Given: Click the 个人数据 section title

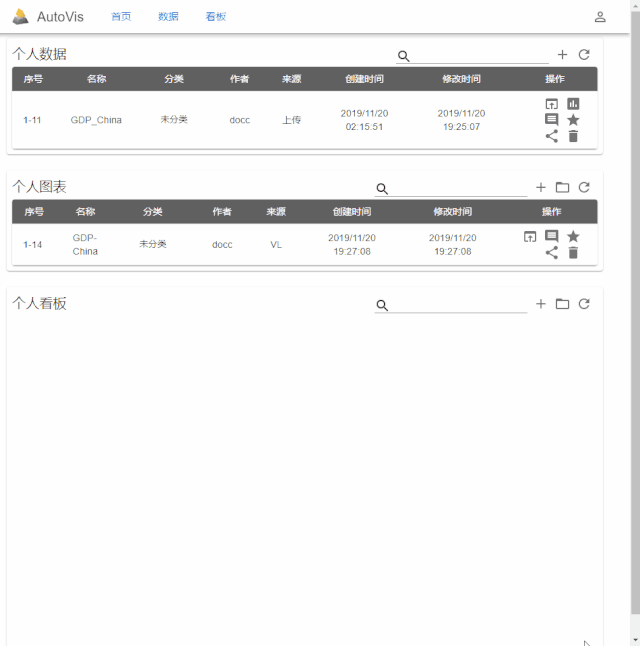Looking at the screenshot, I should [40, 54].
